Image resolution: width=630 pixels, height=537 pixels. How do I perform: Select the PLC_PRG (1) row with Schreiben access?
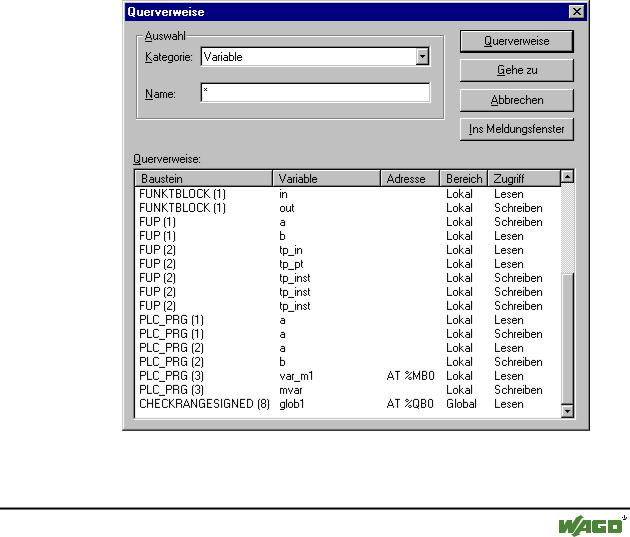348,334
